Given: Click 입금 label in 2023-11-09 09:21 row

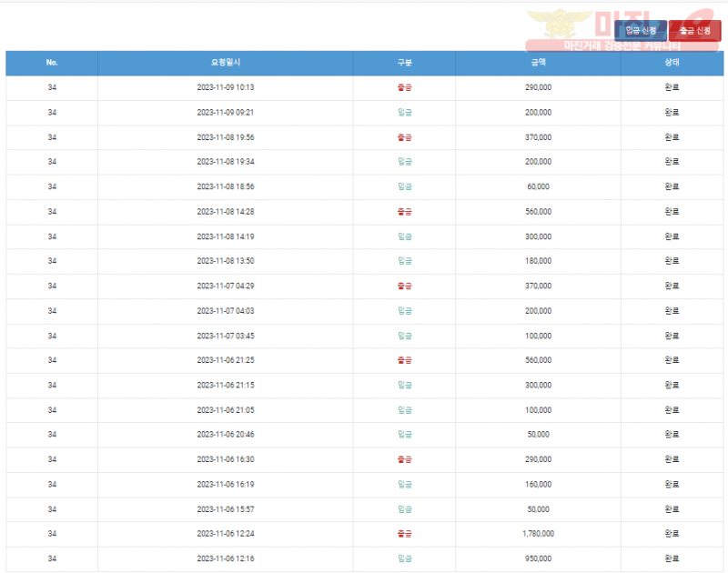Looking at the screenshot, I should coord(405,113).
